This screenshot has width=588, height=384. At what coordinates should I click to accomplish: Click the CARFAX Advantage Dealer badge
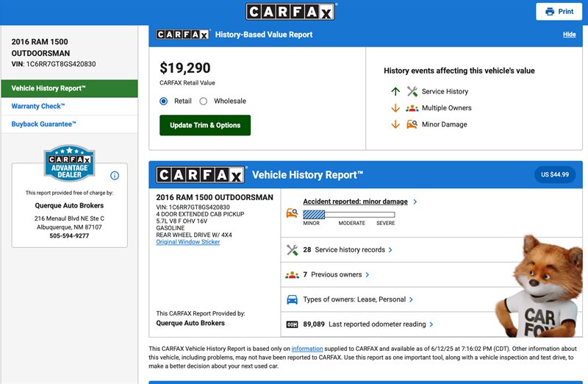pos(69,163)
